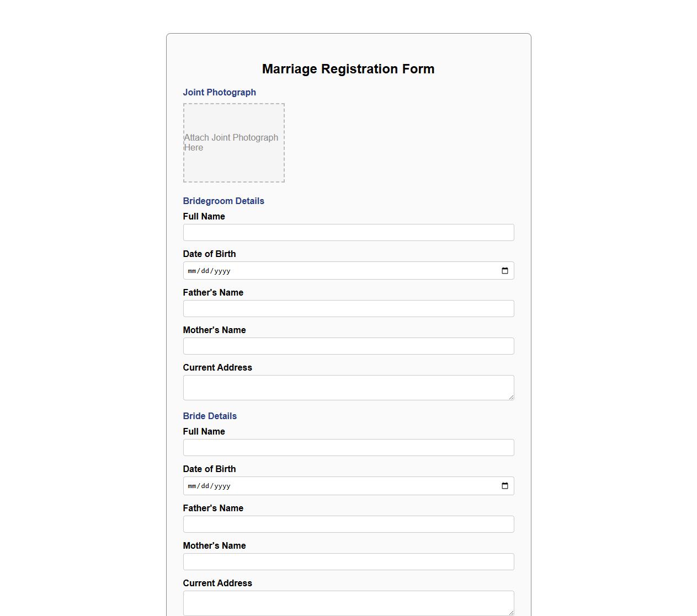Image resolution: width=697 pixels, height=616 pixels.
Task: Click the bride Mother's Name field
Action: (348, 561)
